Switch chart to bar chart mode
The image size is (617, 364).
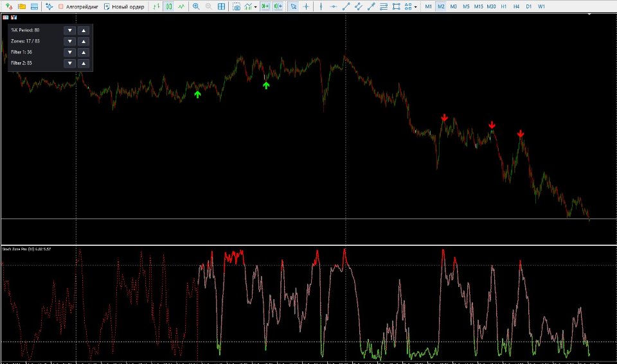click(x=156, y=6)
